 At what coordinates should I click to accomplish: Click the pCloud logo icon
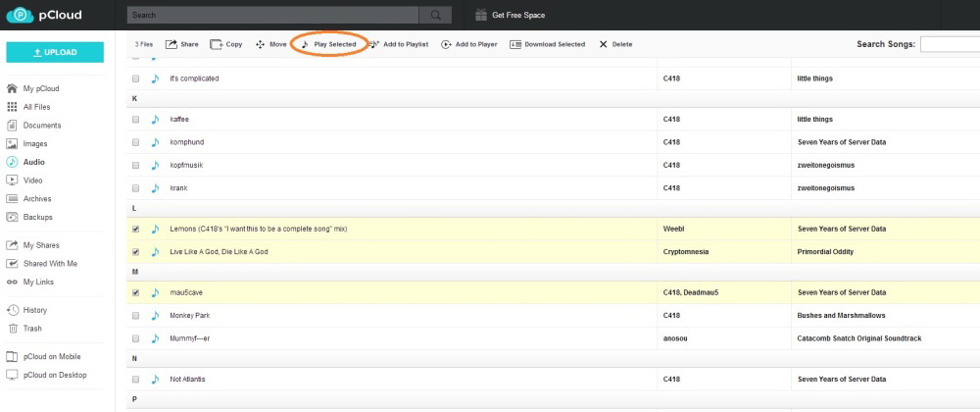[x=20, y=15]
